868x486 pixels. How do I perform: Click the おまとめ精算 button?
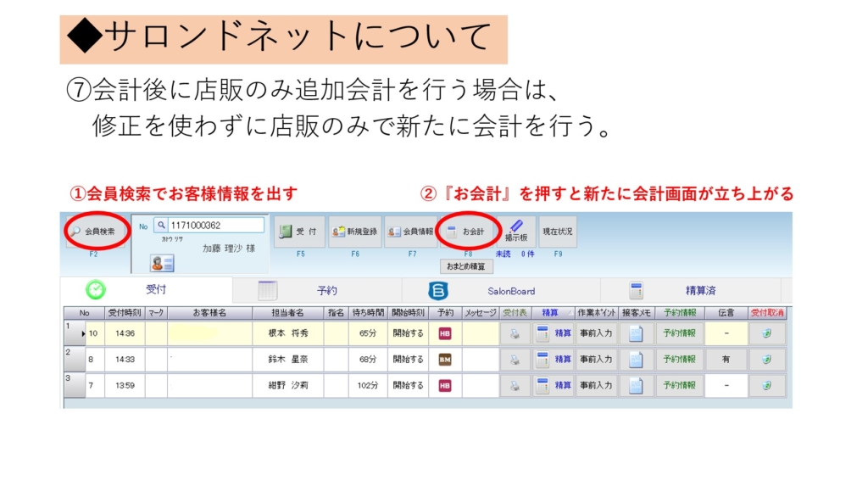(x=466, y=266)
